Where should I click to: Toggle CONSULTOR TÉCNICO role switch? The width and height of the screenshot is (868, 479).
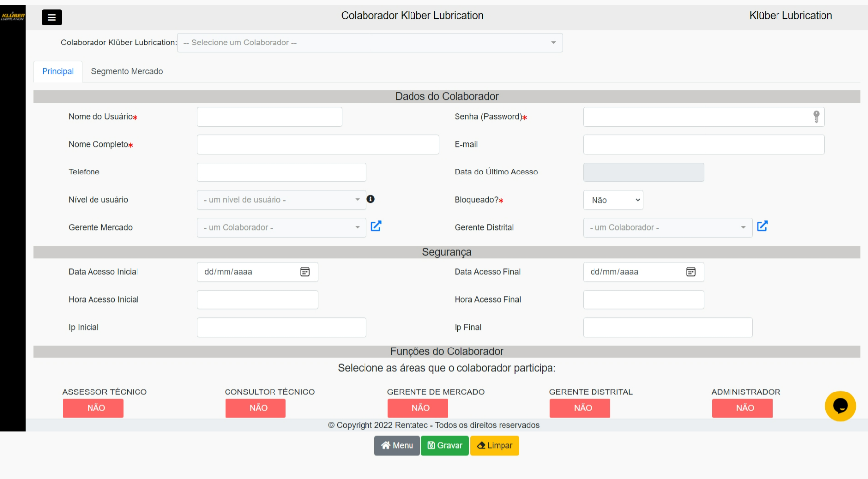click(x=255, y=408)
